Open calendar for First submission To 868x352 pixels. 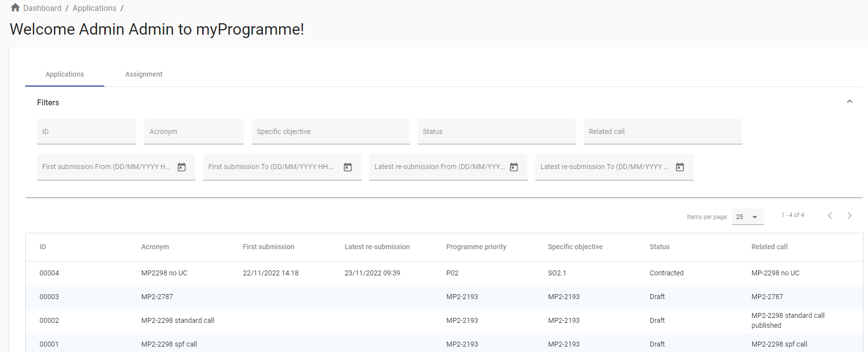click(x=347, y=167)
